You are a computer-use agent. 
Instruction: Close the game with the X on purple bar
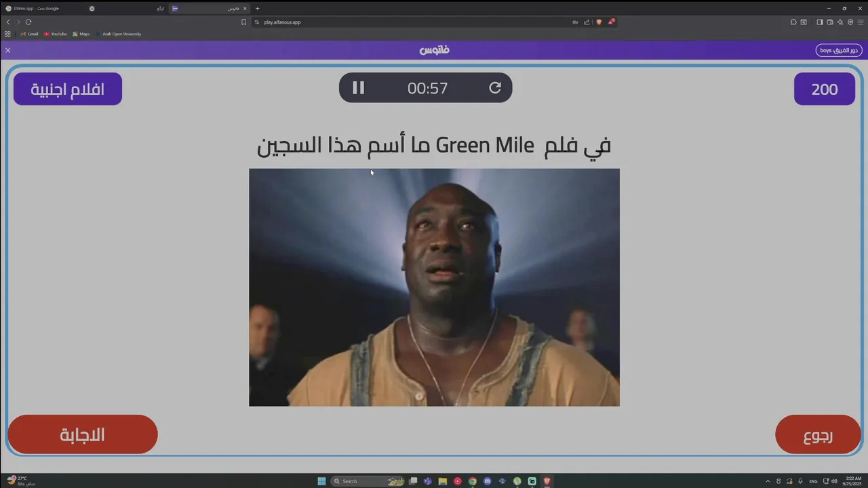pos(8,50)
